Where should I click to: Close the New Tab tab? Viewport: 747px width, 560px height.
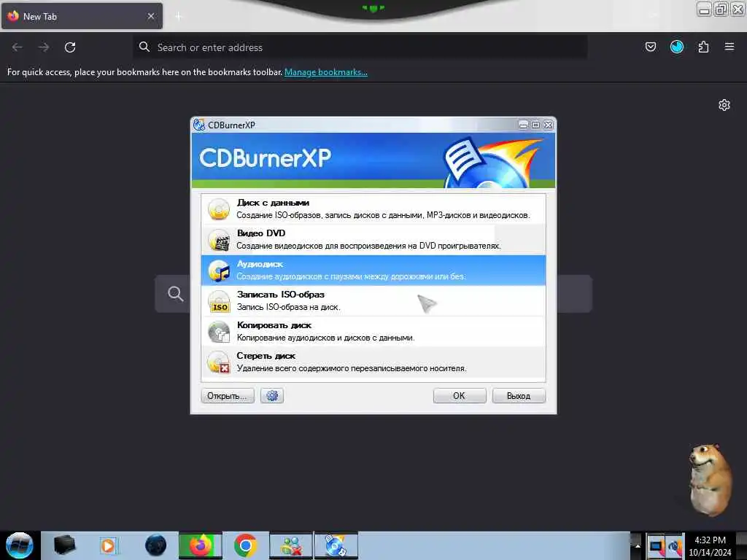[x=150, y=16]
